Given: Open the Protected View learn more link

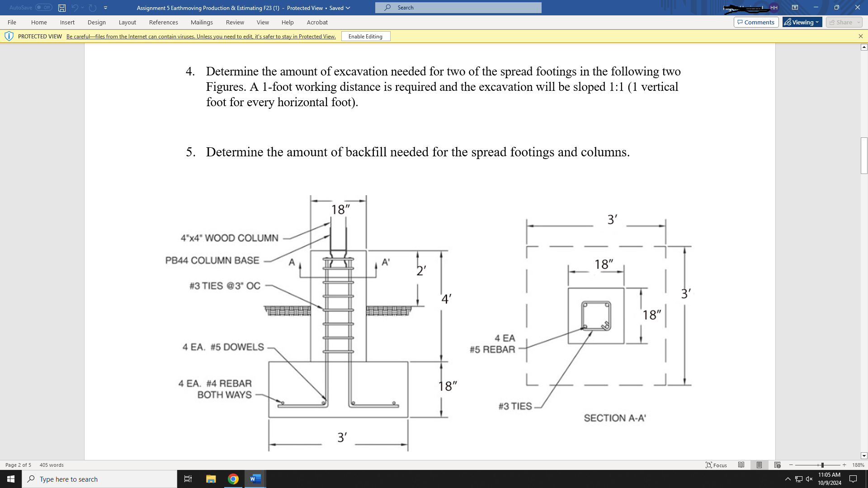Looking at the screenshot, I should (201, 36).
